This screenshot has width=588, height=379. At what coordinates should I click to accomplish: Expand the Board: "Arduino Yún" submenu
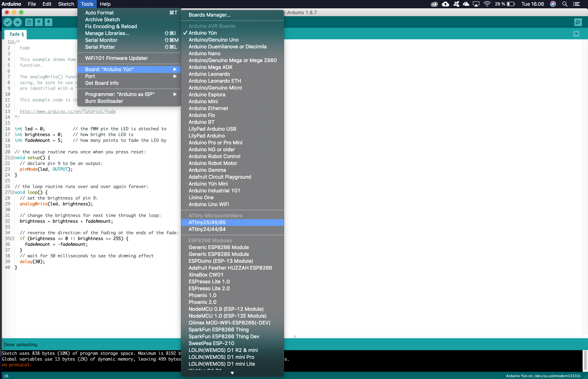[x=129, y=69]
